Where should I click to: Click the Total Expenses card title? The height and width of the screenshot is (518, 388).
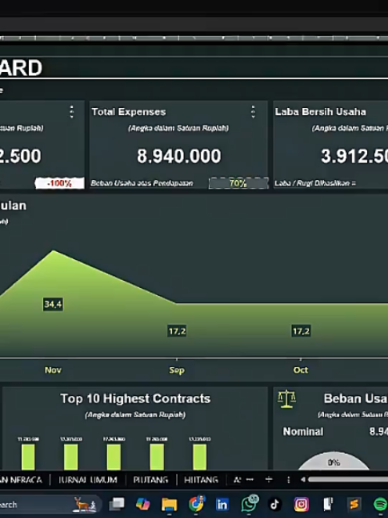pyautogui.click(x=129, y=112)
